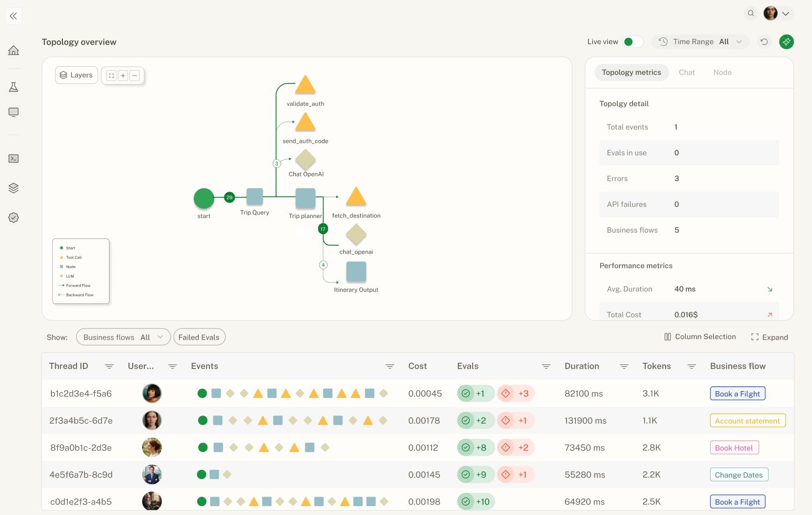The image size is (812, 515).
Task: Open the Time Range dropdown
Action: pyautogui.click(x=700, y=41)
